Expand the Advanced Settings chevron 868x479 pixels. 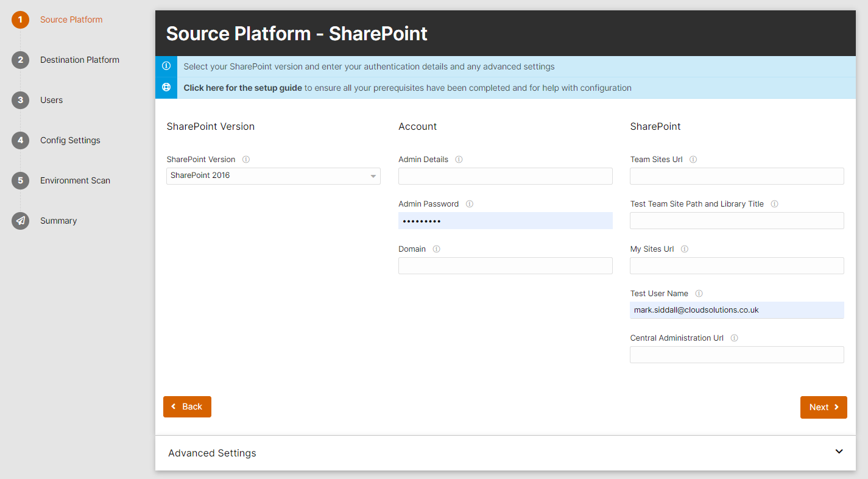(839, 452)
